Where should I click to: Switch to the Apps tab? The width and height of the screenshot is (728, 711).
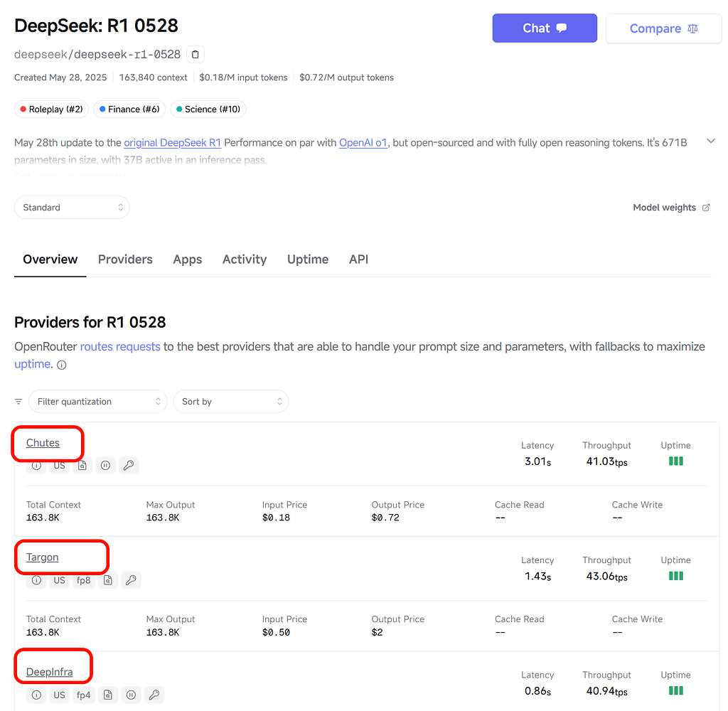click(x=188, y=259)
